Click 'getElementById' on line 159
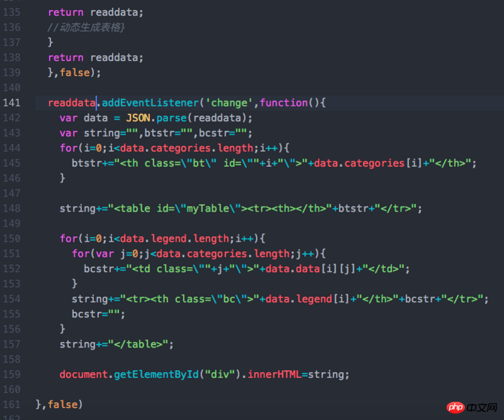The image size is (504, 420). (156, 375)
